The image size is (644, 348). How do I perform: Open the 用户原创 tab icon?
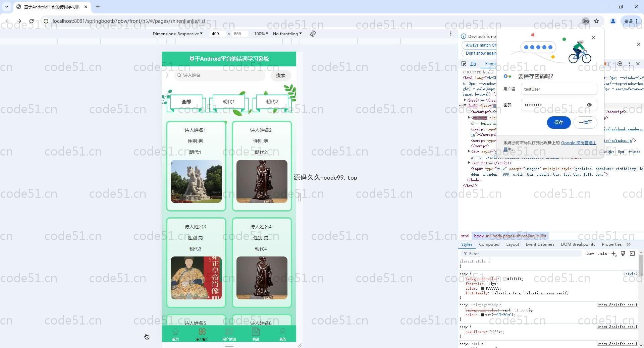tap(229, 332)
